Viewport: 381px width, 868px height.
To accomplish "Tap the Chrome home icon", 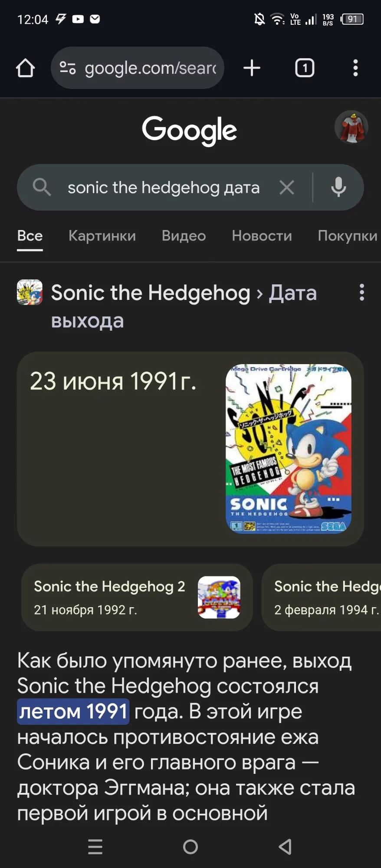I will point(25,68).
